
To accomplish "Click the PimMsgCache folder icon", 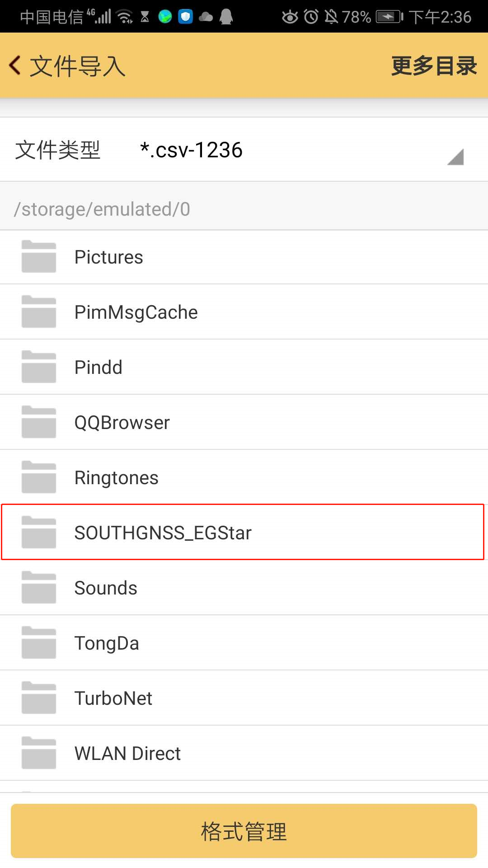I will tap(39, 312).
